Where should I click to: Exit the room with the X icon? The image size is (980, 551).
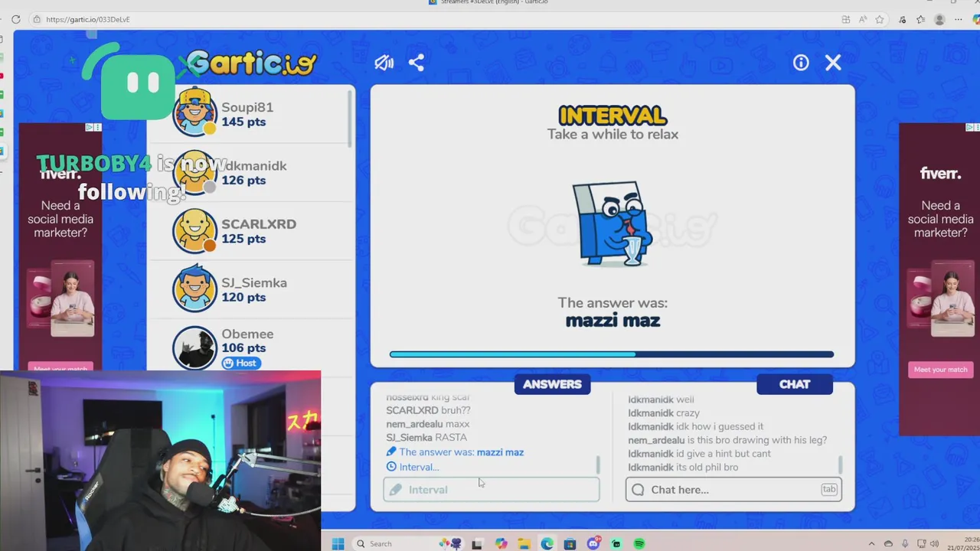[833, 63]
